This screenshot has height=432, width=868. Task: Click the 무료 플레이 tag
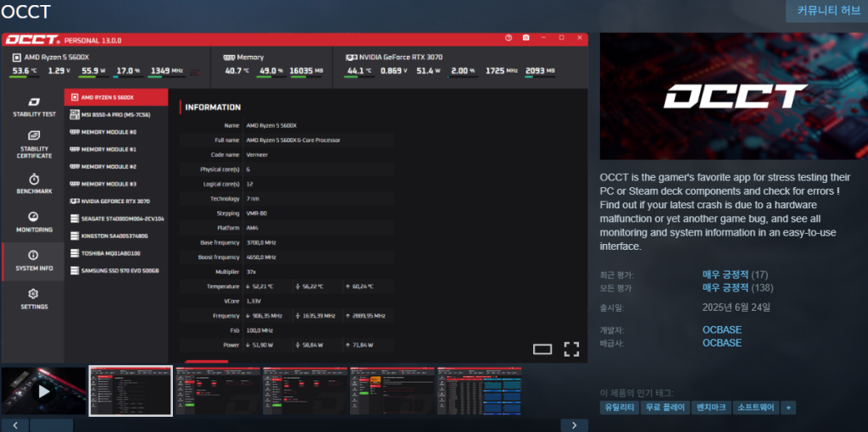[x=665, y=407]
